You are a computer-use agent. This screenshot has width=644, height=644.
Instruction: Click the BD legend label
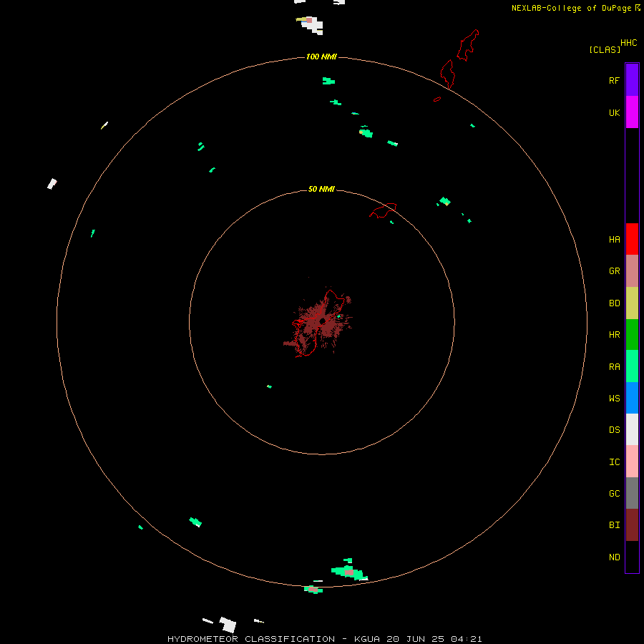(614, 303)
